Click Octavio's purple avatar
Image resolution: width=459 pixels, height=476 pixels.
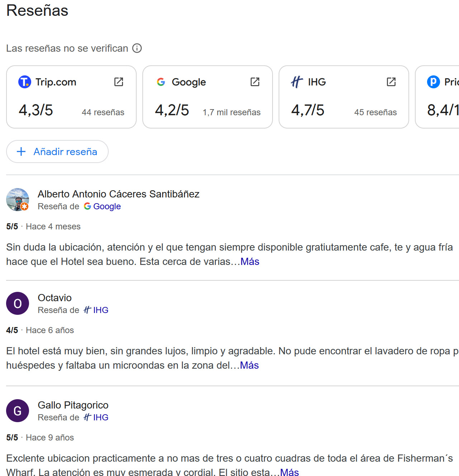click(x=18, y=303)
